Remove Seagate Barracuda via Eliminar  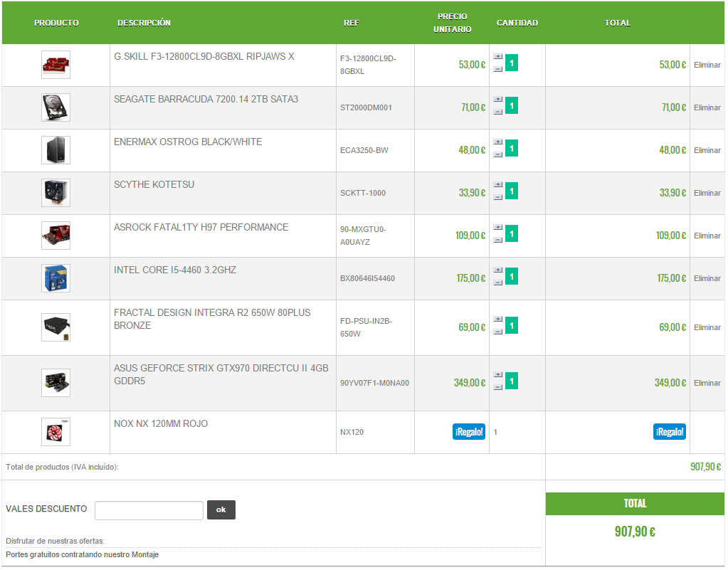point(707,107)
